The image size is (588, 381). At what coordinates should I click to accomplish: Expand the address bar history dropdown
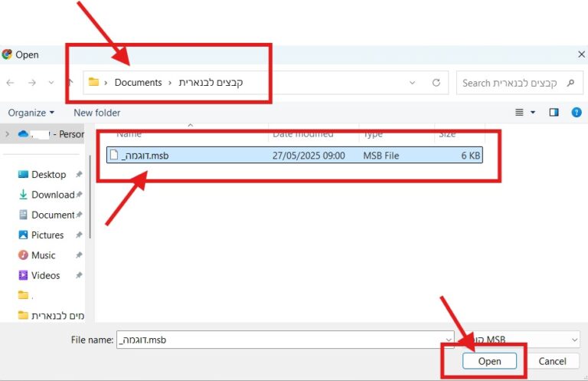(x=412, y=83)
